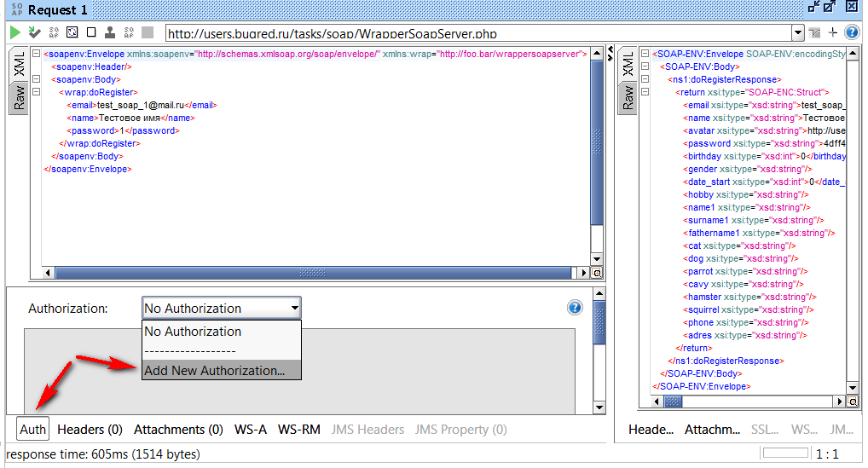Open the response Attachm... tab
The width and height of the screenshot is (868, 468).
[x=712, y=430]
